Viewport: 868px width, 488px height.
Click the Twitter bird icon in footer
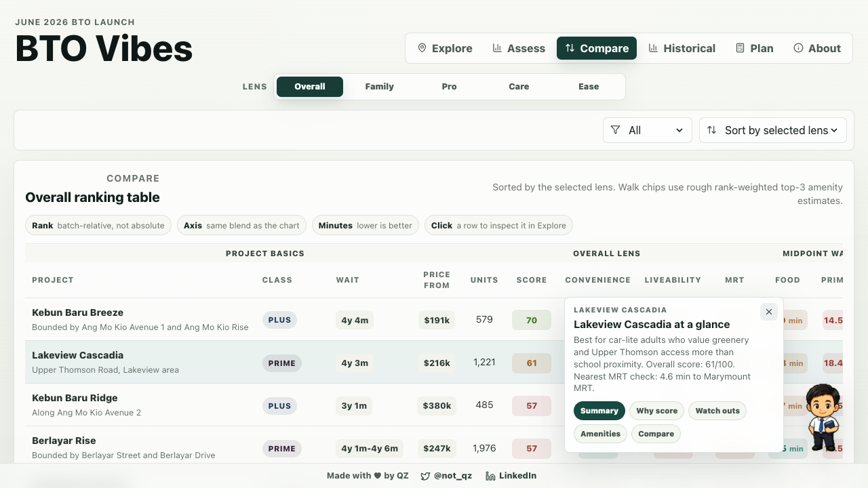coord(425,476)
